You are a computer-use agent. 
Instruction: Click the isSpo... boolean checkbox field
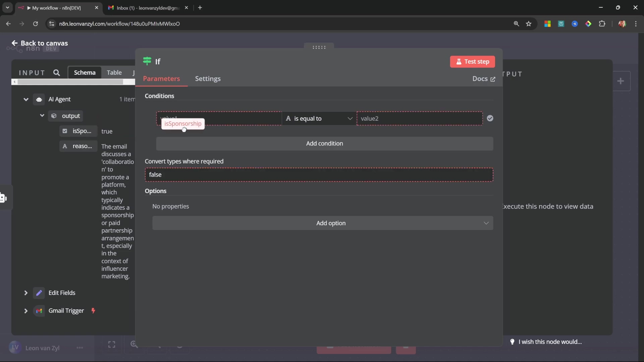pyautogui.click(x=78, y=131)
